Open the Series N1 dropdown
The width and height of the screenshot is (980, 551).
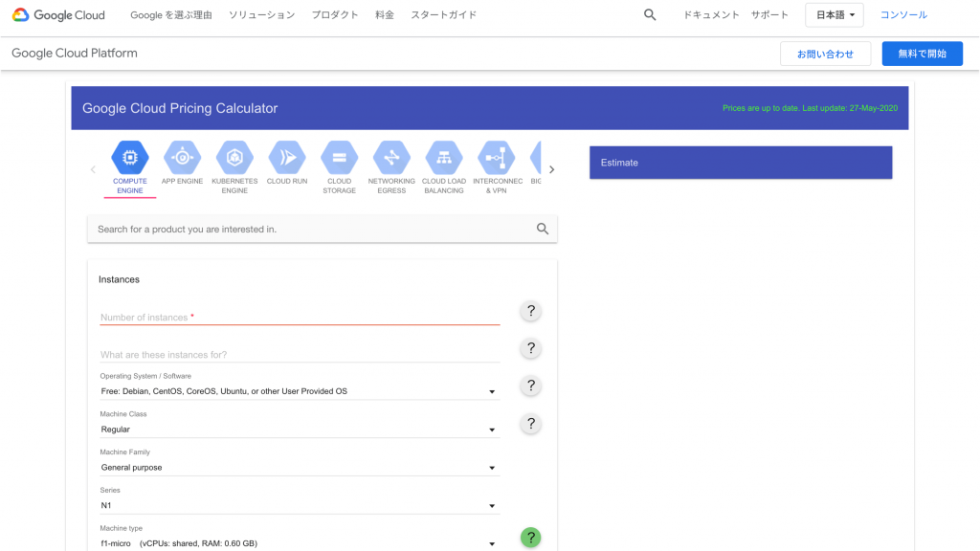[x=300, y=506]
